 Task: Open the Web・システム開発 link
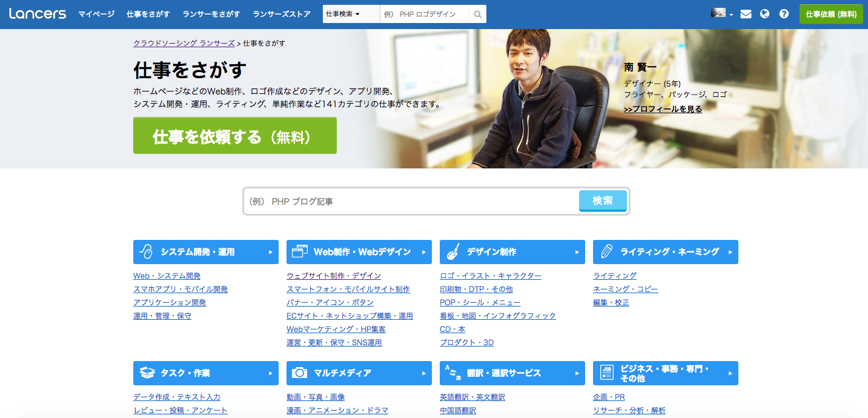(167, 276)
